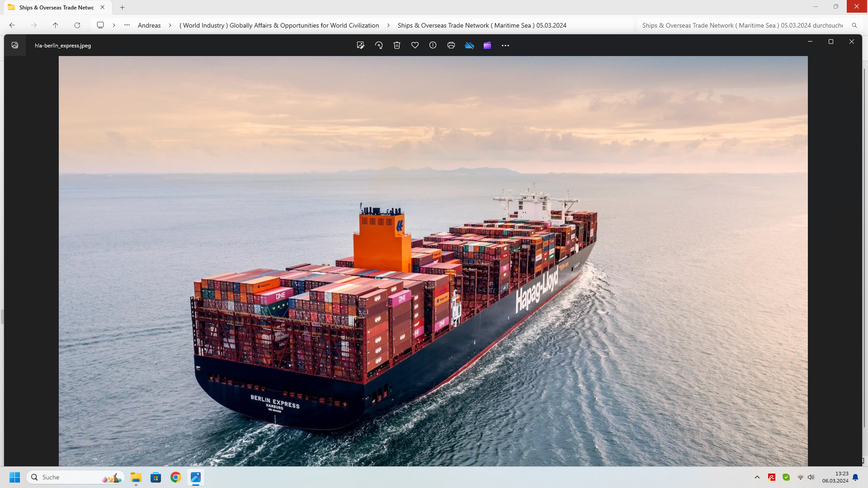This screenshot has height=488, width=868.
Task: Expand chevron after This PC icon
Action: click(x=114, y=25)
